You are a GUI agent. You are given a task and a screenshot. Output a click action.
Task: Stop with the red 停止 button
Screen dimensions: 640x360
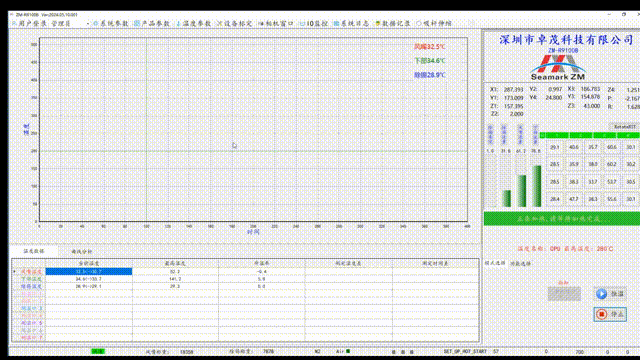[x=610, y=314]
